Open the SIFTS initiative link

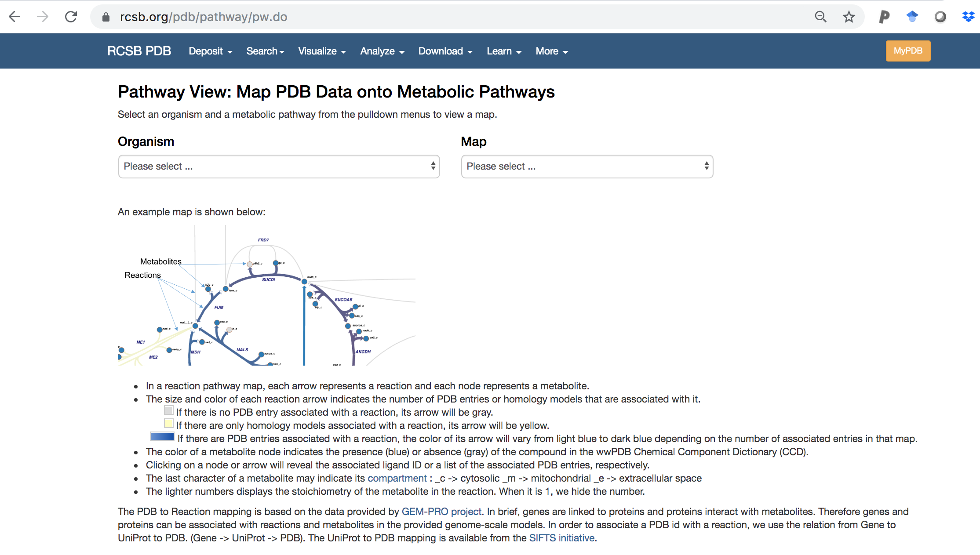click(x=561, y=538)
